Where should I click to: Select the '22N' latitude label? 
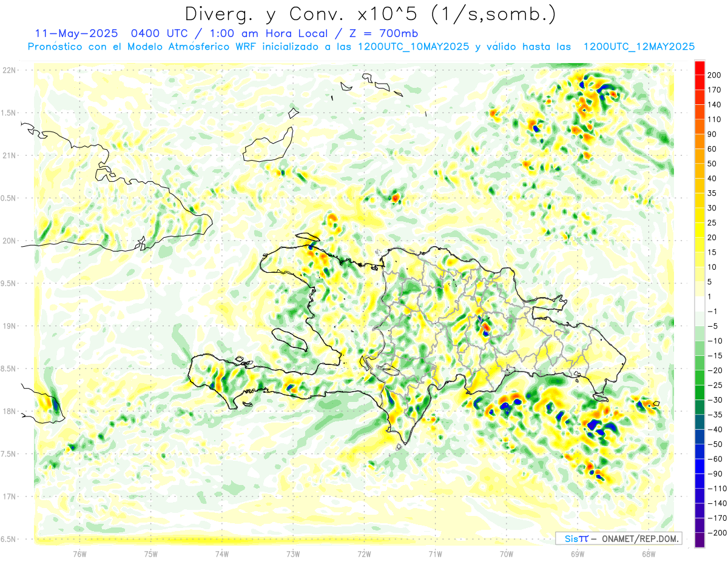tap(9, 70)
